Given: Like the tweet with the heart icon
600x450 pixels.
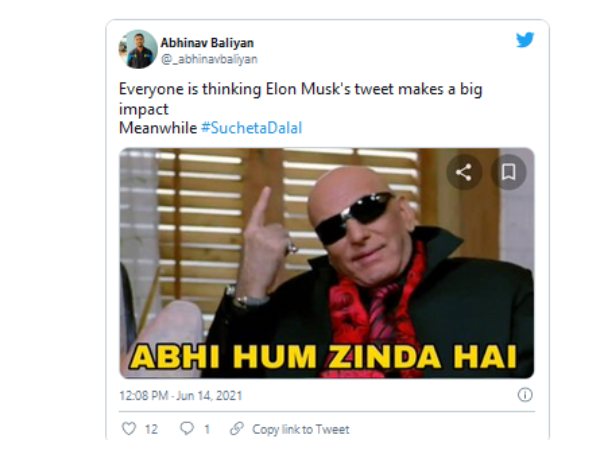Looking at the screenshot, I should [x=128, y=429].
